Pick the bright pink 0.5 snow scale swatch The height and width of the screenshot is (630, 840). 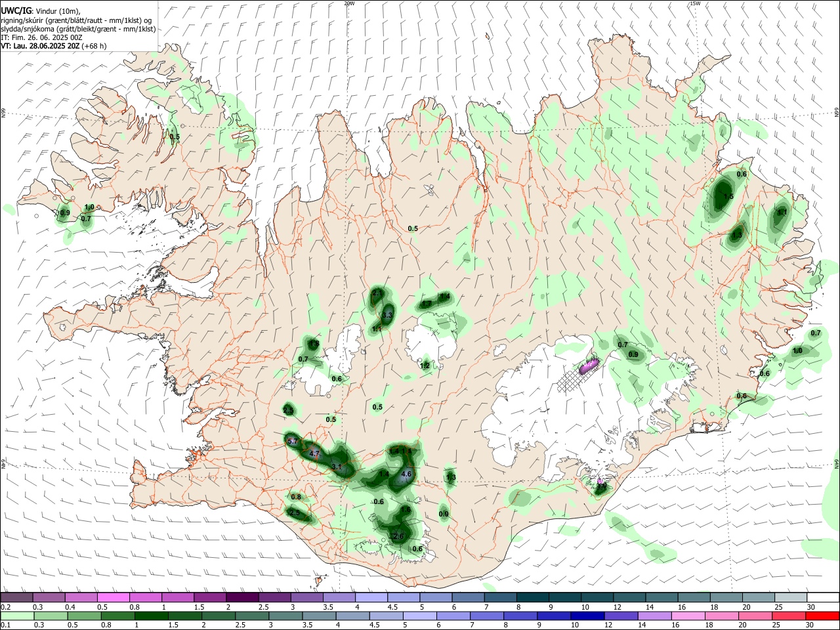(x=113, y=598)
